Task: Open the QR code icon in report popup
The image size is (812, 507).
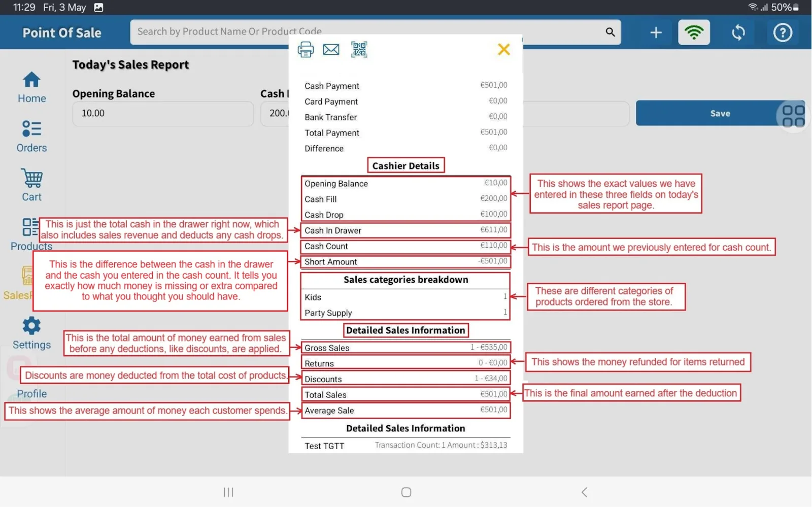Action: [359, 50]
